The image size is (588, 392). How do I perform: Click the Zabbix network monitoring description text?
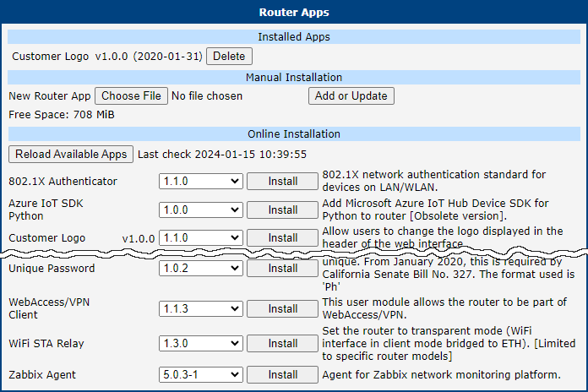click(441, 375)
